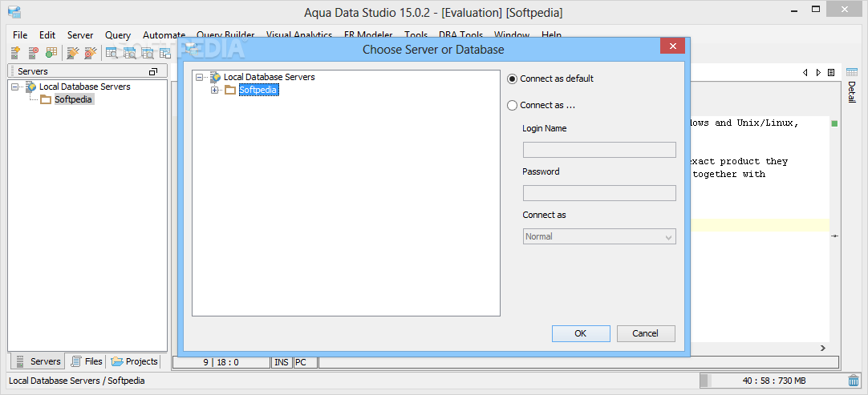Open the Automate menu
The height and width of the screenshot is (395, 868).
coord(164,35)
